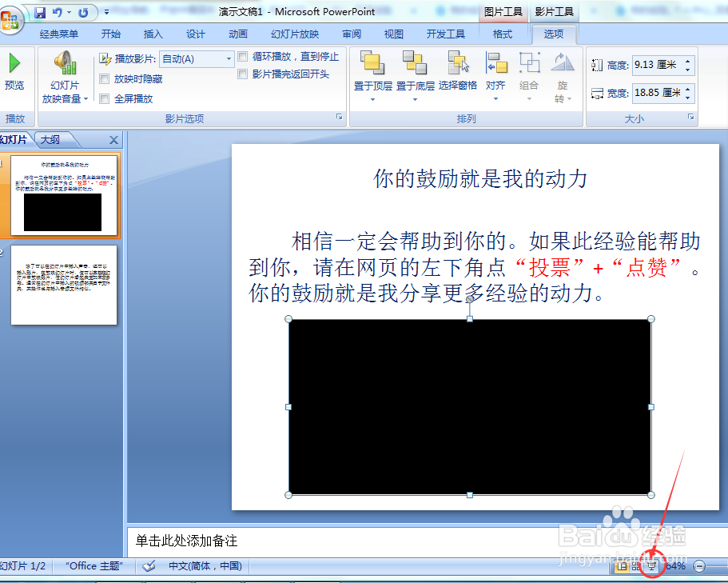Viewport: 728px width, 583px height.
Task: Redo or repeat with the circular arrow icon
Action: click(83, 13)
